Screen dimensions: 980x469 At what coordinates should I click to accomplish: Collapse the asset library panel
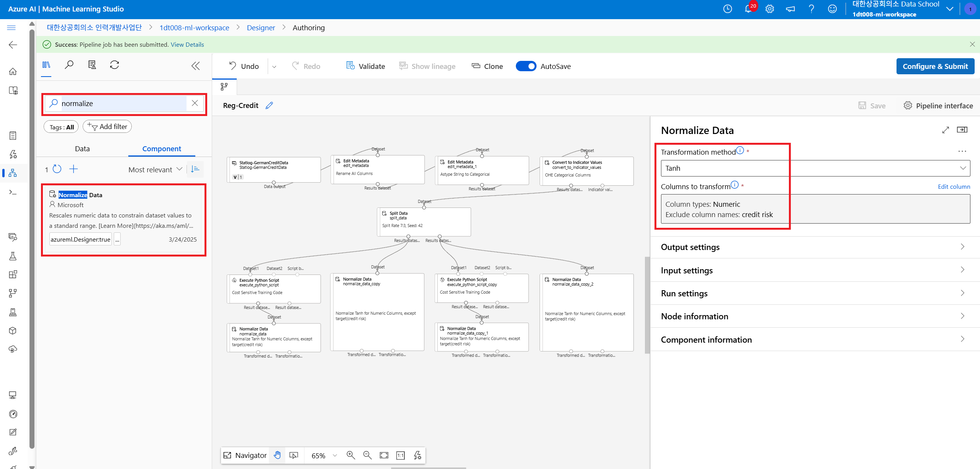pyautogui.click(x=195, y=66)
